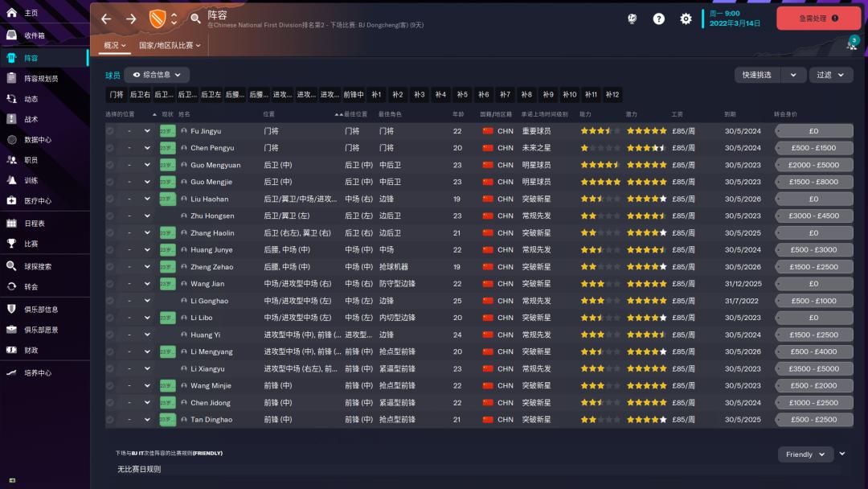This screenshot has height=489, width=868.
Task: Select the 补12 substitute slot
Action: click(x=612, y=95)
